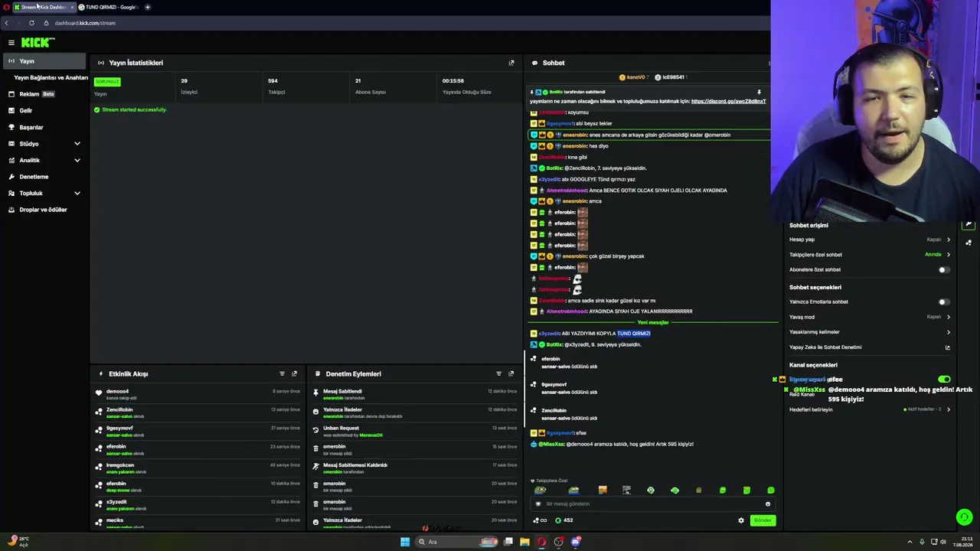Open the weather widget on the taskbar

tap(18, 542)
